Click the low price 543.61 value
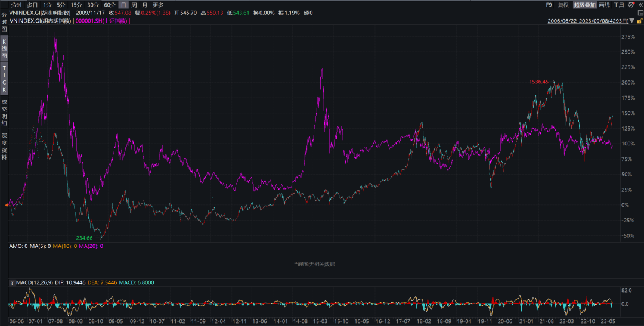This screenshot has height=326, width=644. (241, 13)
